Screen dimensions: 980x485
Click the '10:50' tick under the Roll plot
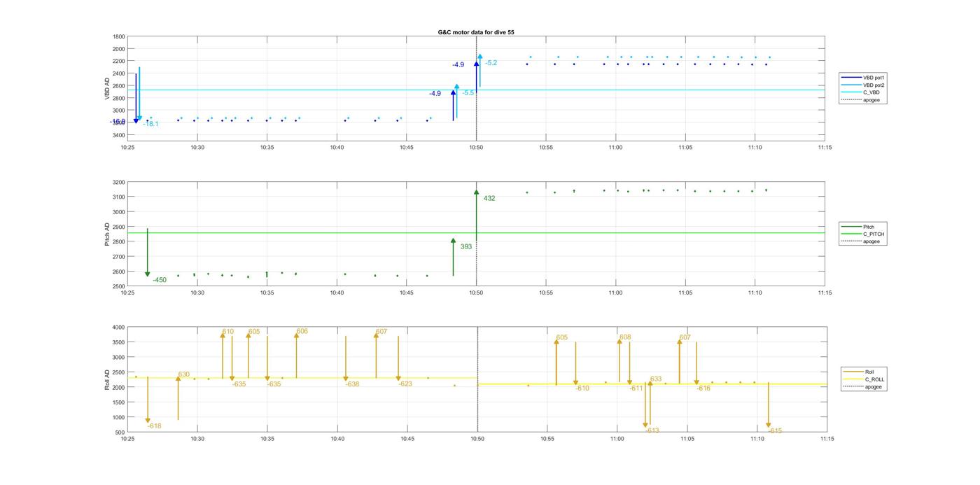[x=477, y=440]
